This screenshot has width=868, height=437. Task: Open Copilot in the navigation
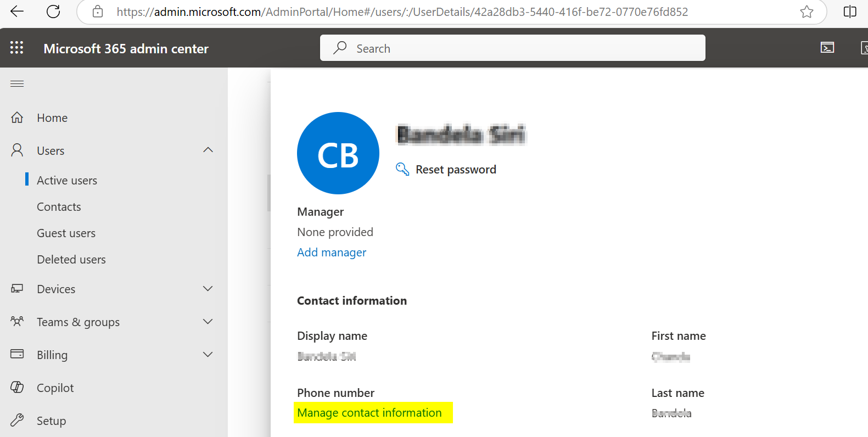(x=55, y=388)
